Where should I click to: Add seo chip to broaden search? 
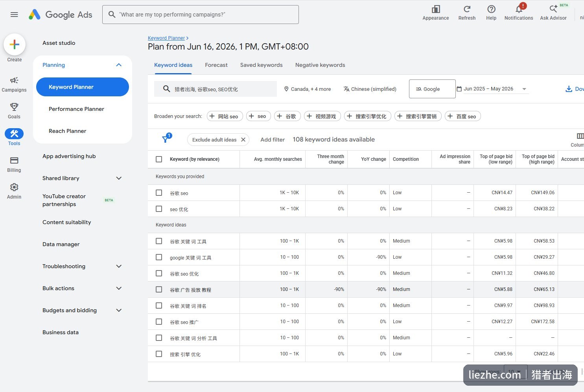pos(258,116)
